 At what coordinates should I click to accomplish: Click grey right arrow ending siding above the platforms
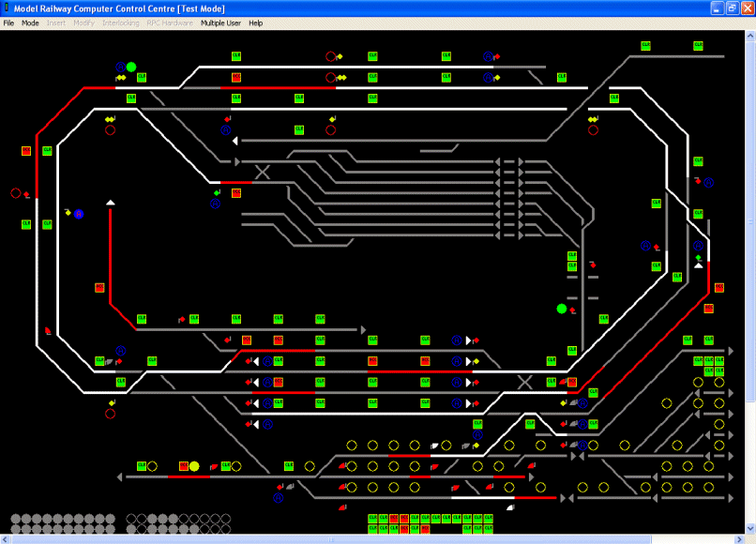(x=363, y=330)
